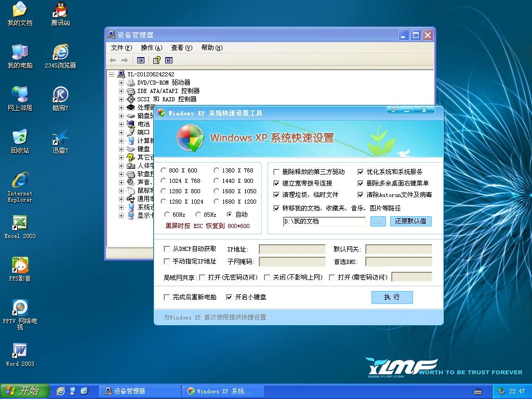Enable the 删除释放的第三方驱动 checkbox
532x399 pixels.
tap(277, 172)
